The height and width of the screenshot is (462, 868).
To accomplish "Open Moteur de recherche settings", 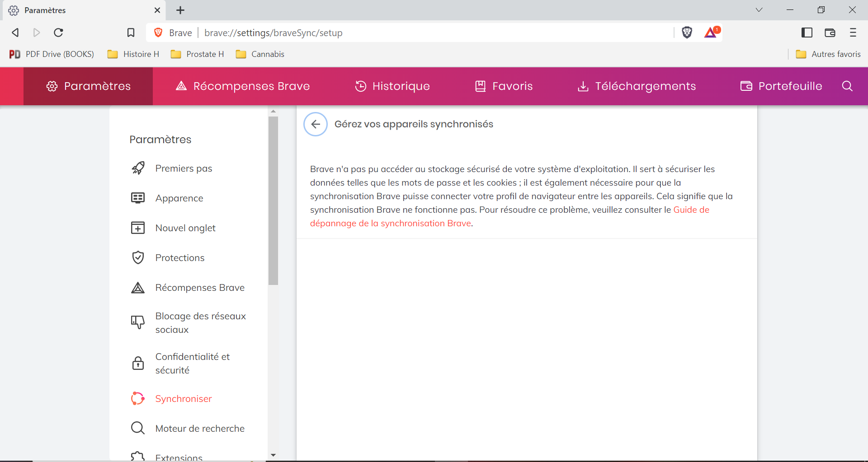I will coord(200,429).
